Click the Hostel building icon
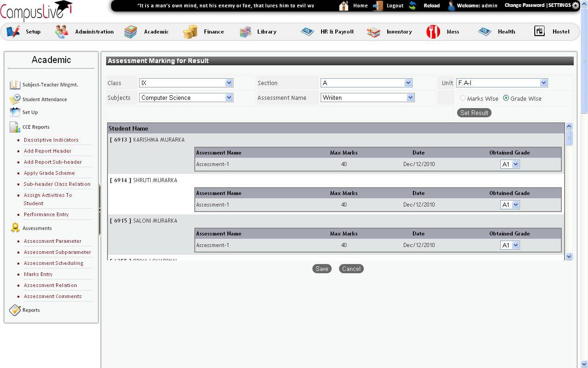Screen dimensions: 588x368 539,31
